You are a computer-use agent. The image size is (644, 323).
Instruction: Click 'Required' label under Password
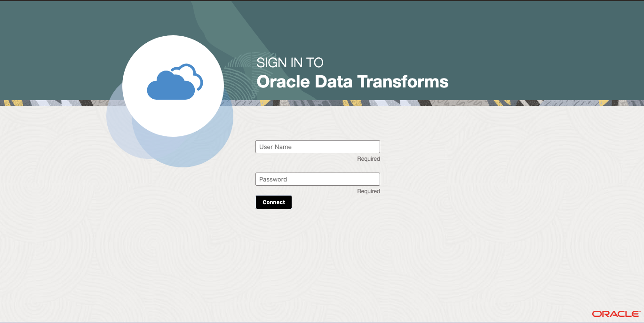368,191
